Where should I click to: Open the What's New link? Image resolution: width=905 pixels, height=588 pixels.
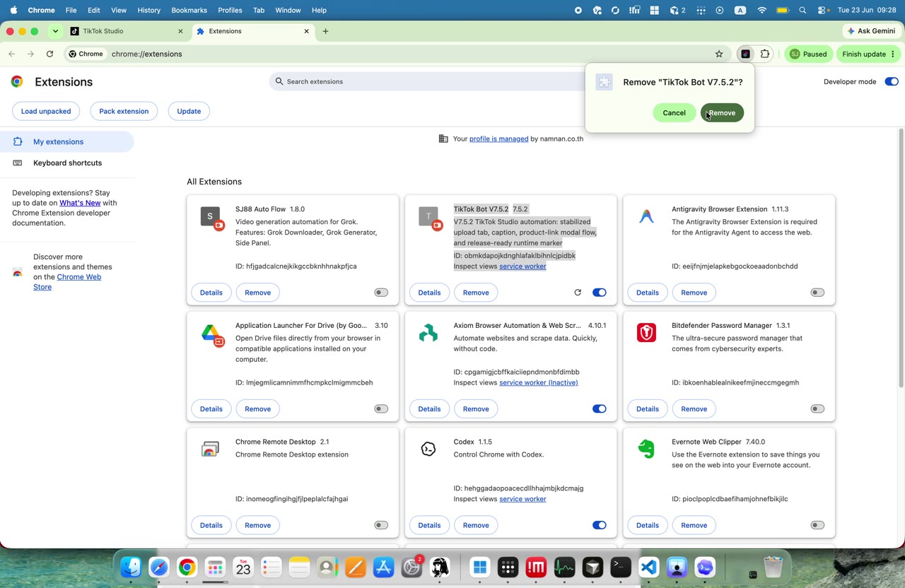pos(80,203)
